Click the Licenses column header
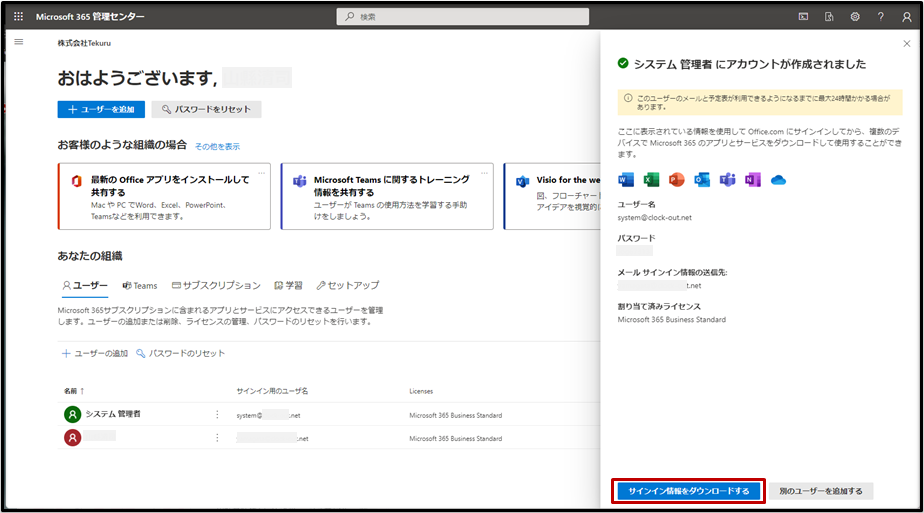Screen dimensions: 924x513 point(421,391)
